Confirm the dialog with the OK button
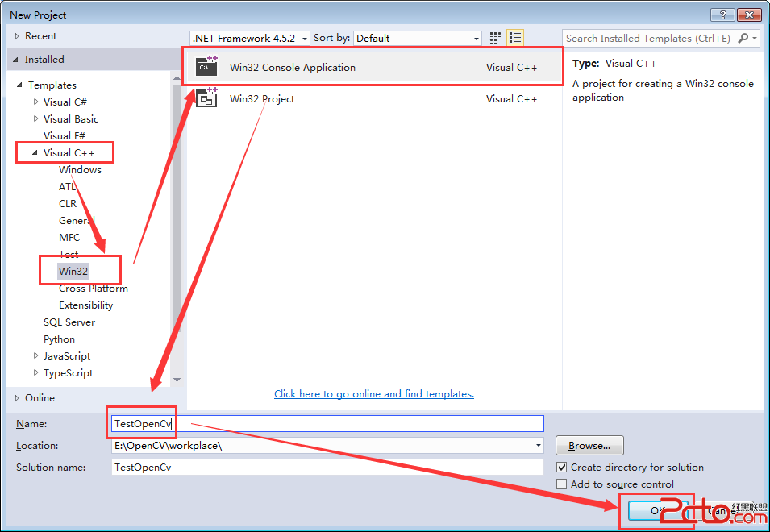770x532 pixels. tap(656, 511)
